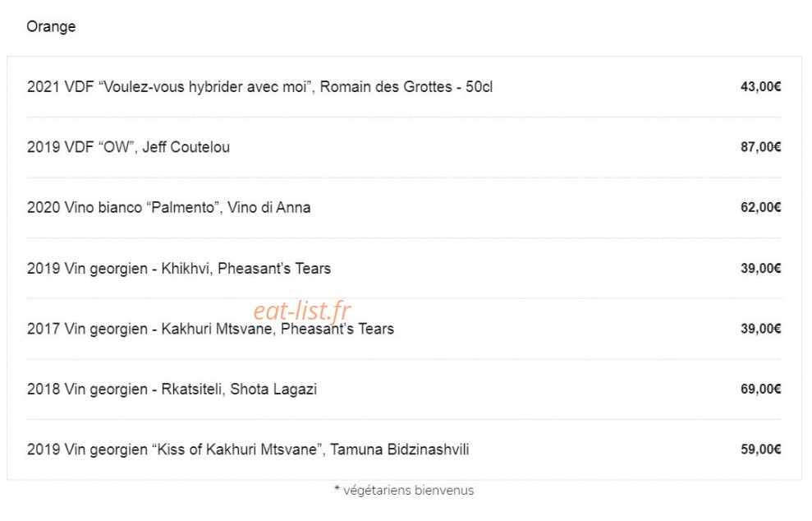Click the price of the 2017 Georgian wine
This screenshot has width=812, height=521.
(x=760, y=329)
